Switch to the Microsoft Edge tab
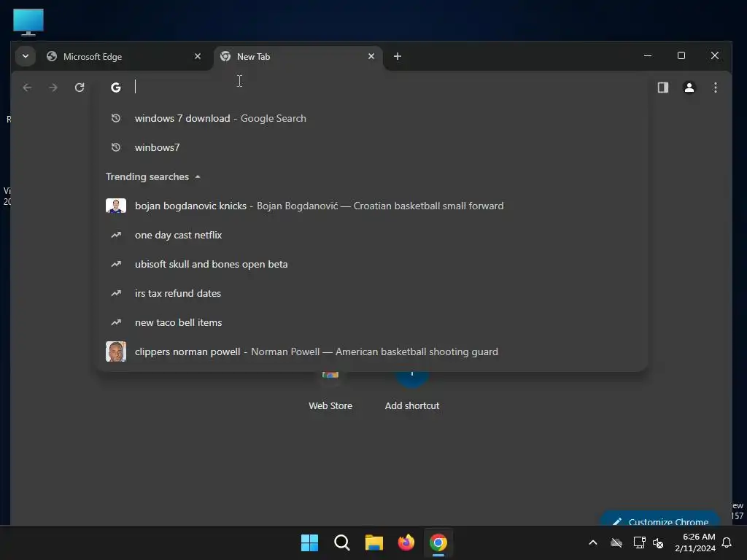The height and width of the screenshot is (560, 747). coord(124,57)
